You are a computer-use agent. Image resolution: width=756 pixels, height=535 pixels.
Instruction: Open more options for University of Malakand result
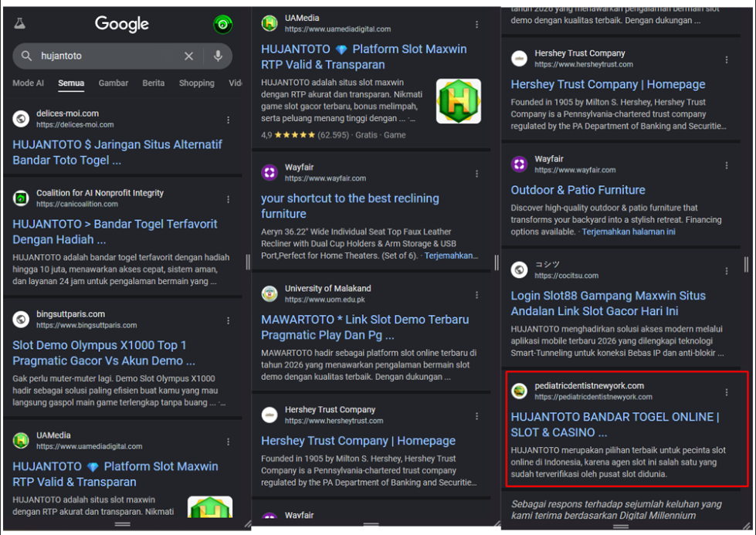(476, 295)
